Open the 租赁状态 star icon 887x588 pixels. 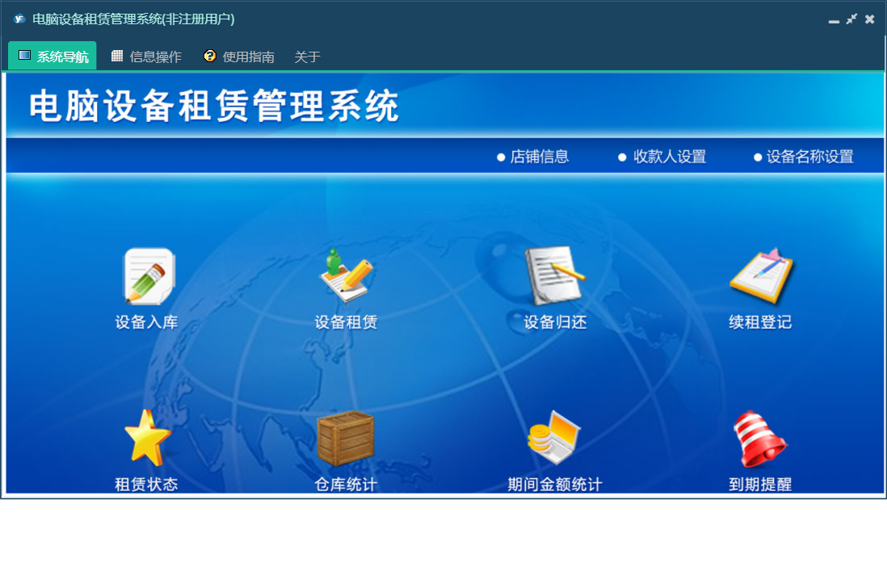pyautogui.click(x=147, y=438)
